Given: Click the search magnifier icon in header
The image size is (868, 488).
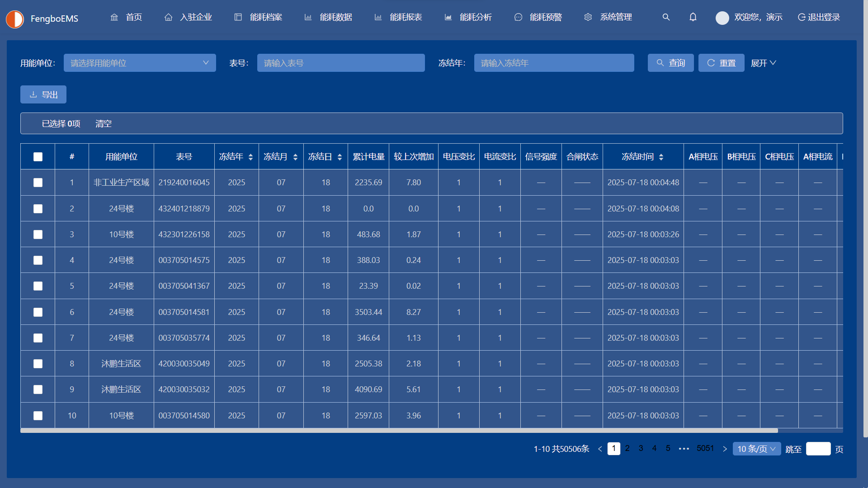Looking at the screenshot, I should click(x=666, y=17).
